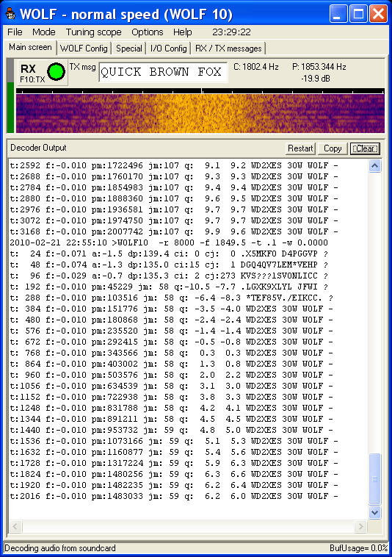
Task: Restart the decoder output
Action: [x=300, y=148]
